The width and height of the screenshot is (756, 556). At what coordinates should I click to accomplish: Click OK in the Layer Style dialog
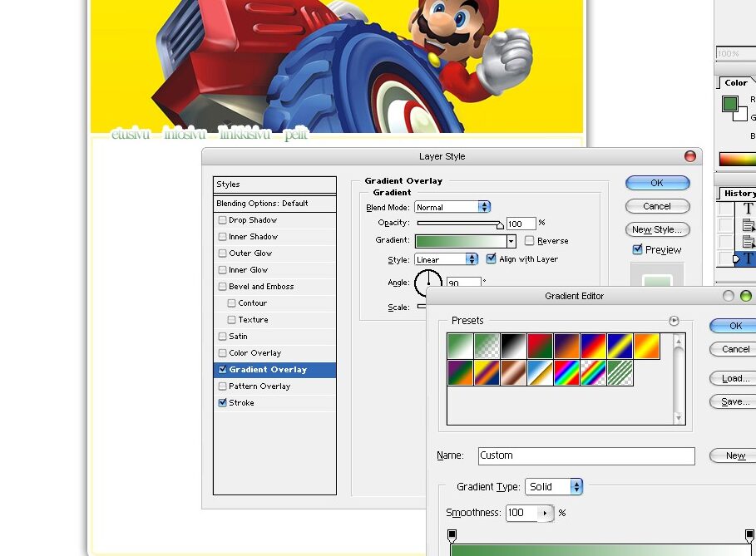pos(658,183)
